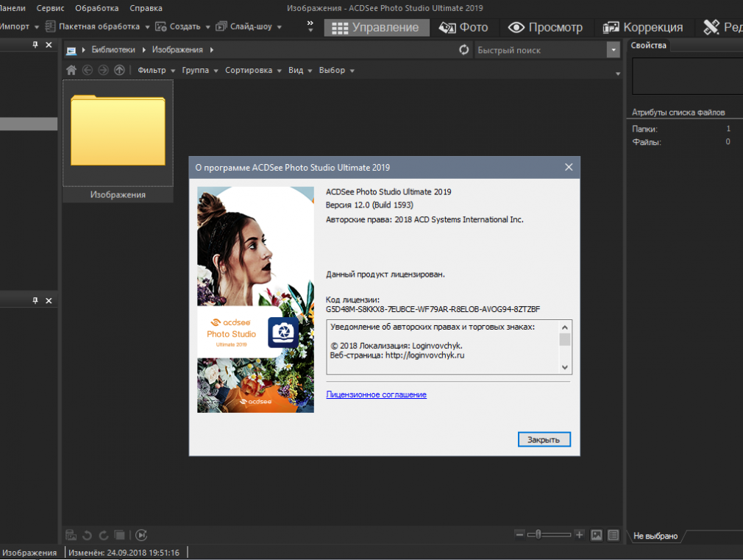The image size is (743, 560).
Task: Click the Изображения breadcrumb in the path bar
Action: 177,50
